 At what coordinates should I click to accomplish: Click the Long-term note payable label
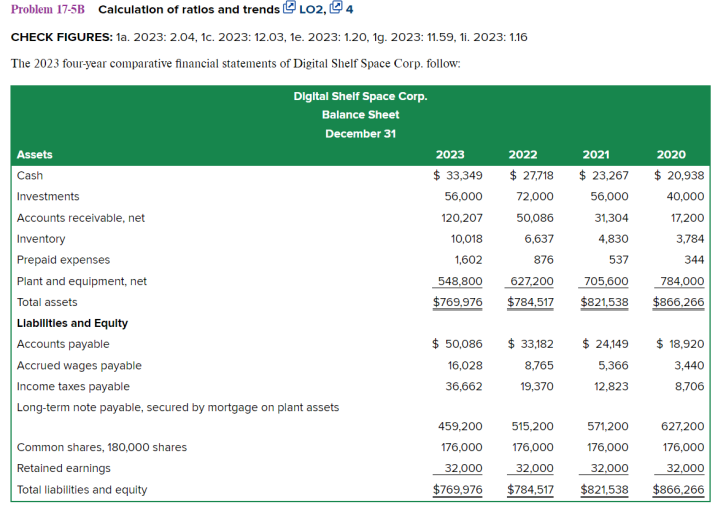point(178,408)
